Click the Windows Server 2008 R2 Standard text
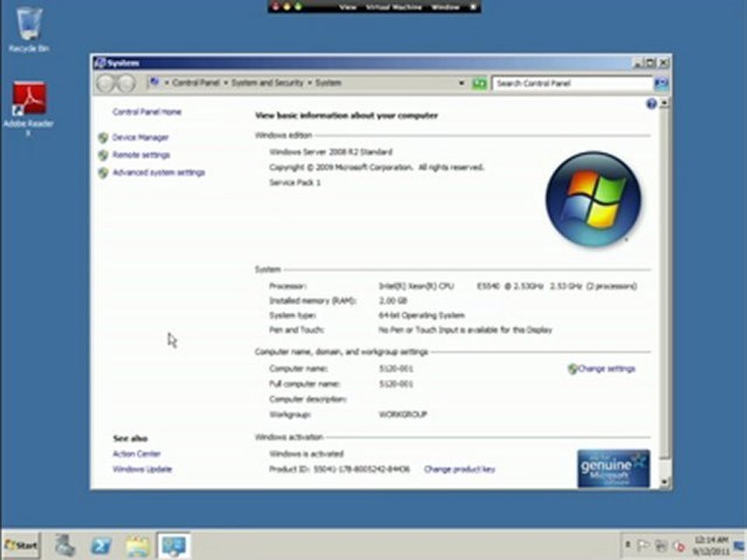 tap(331, 152)
